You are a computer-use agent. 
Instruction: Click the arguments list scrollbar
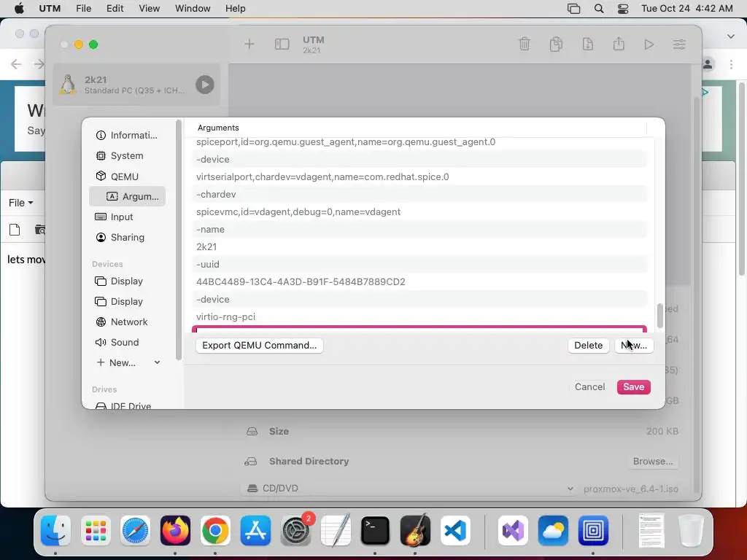[659, 316]
